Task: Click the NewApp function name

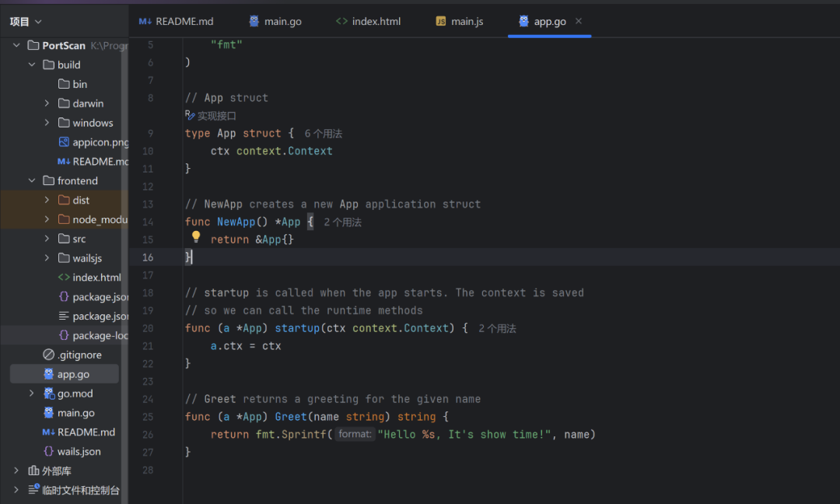Action: pos(236,222)
